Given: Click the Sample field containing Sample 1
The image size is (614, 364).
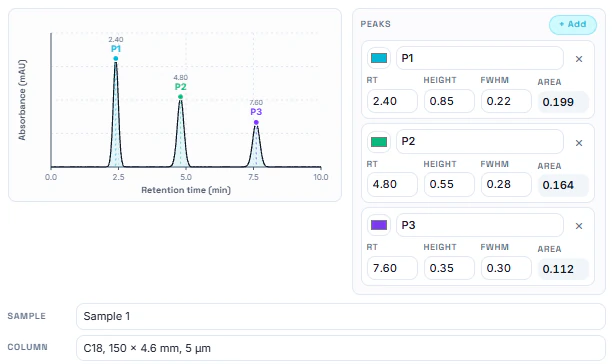Looking at the screenshot, I should tap(341, 316).
